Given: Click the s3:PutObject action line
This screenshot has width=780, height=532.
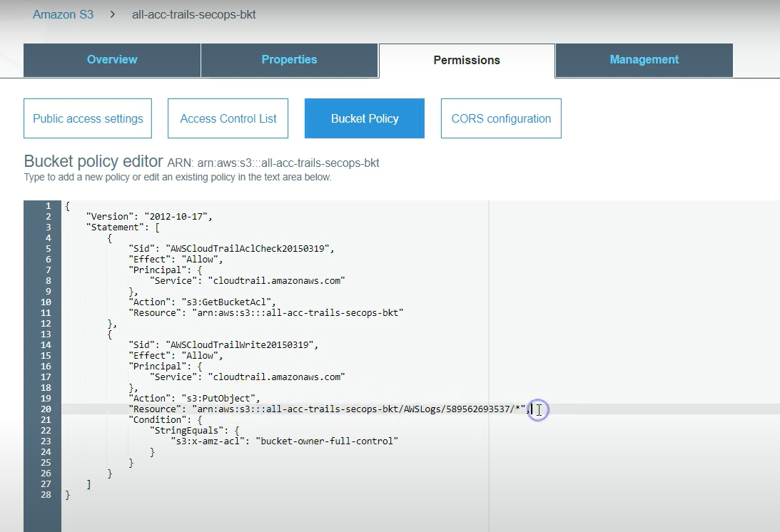Looking at the screenshot, I should point(194,398).
